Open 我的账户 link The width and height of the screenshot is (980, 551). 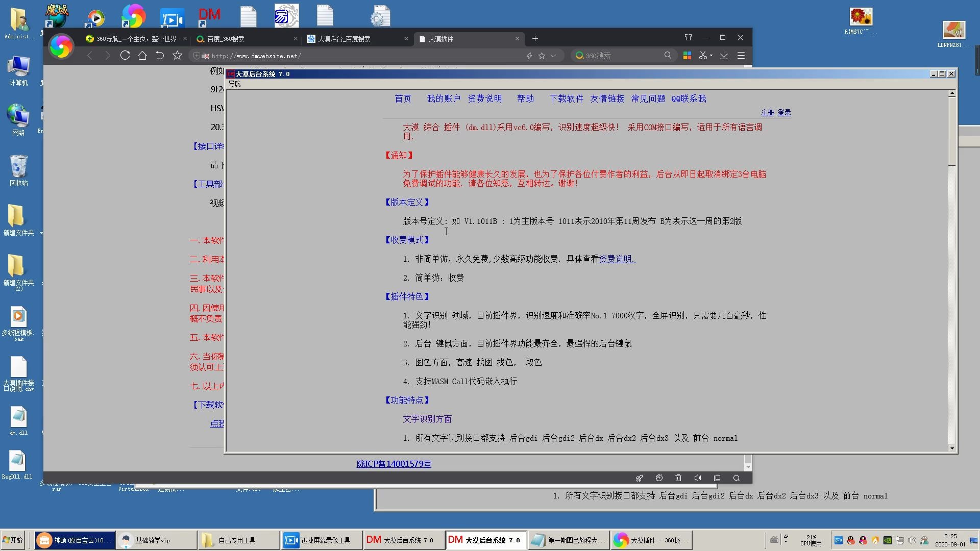[444, 99]
